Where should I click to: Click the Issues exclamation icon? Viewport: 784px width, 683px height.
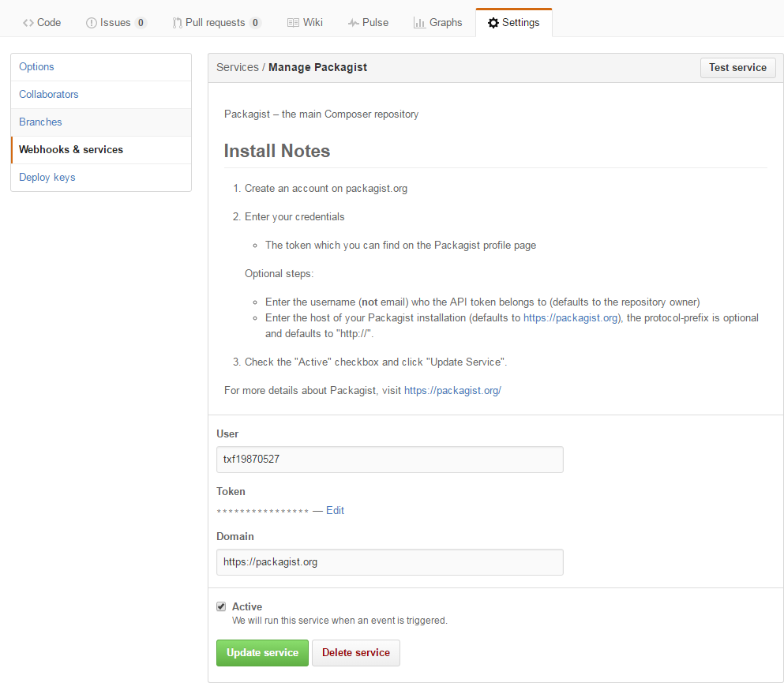pos(91,22)
